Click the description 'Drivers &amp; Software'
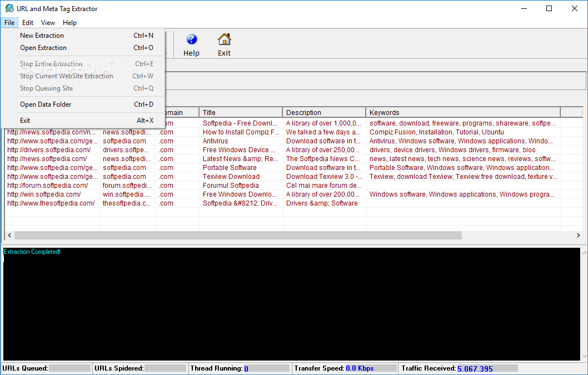Viewport: 588px width, 375px height. [x=322, y=203]
